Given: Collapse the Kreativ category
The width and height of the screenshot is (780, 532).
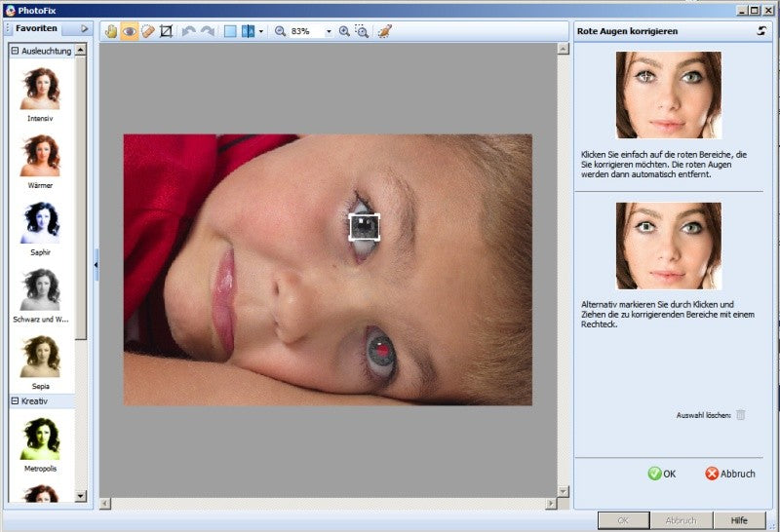Looking at the screenshot, I should pyautogui.click(x=15, y=400).
